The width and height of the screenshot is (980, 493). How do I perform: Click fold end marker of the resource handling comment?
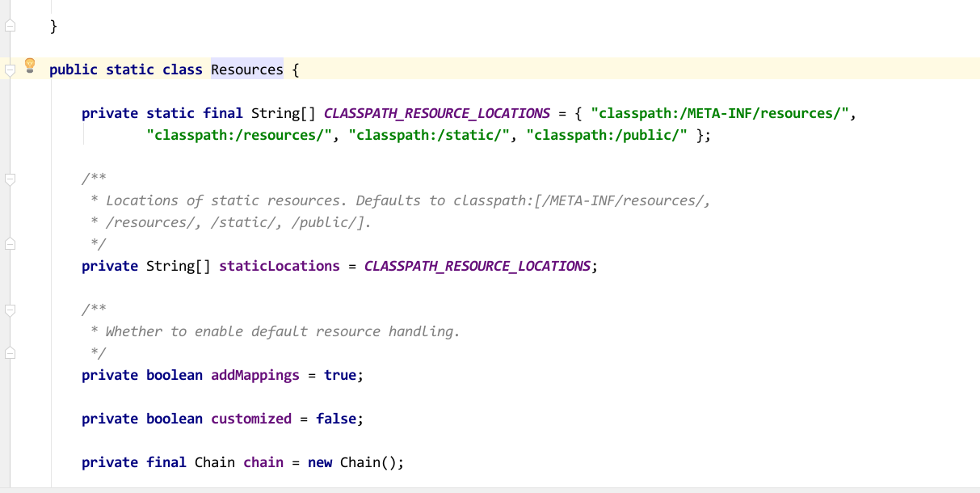(x=10, y=353)
